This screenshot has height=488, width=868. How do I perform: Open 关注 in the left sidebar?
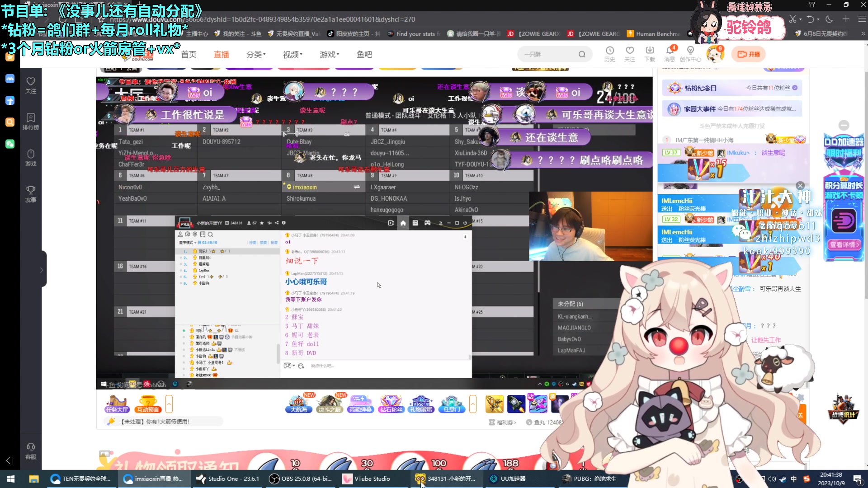(x=31, y=85)
